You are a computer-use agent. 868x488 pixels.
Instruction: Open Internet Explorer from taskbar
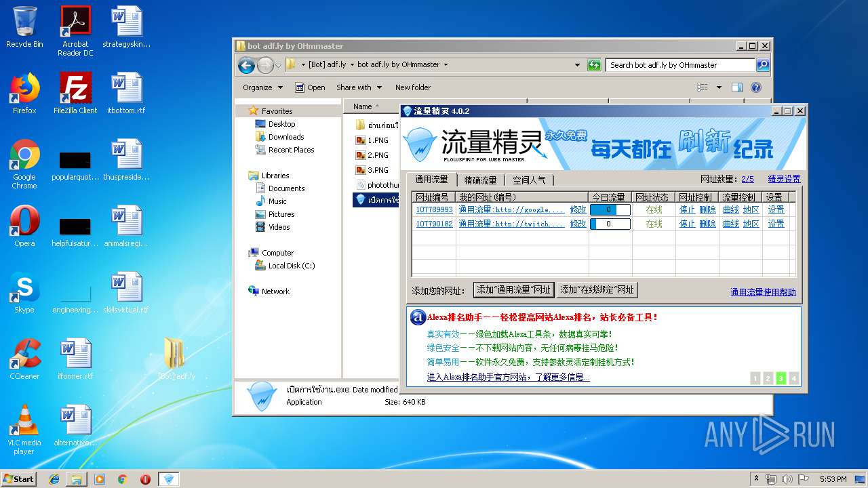[x=54, y=479]
